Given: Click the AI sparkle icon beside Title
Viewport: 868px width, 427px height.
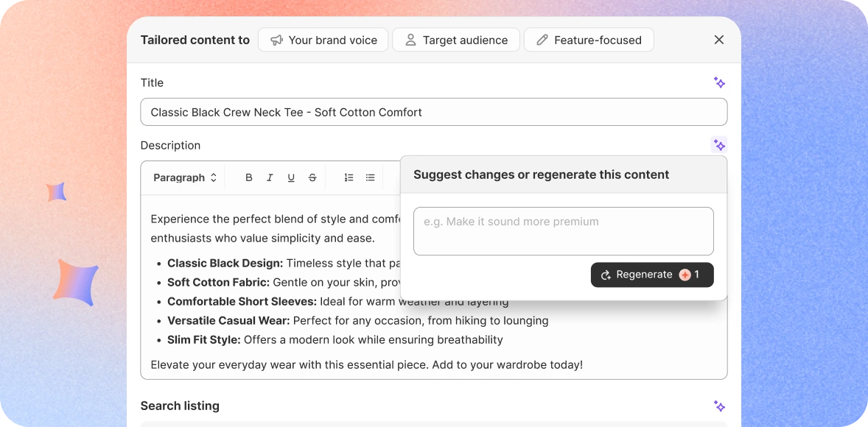Looking at the screenshot, I should click(719, 82).
